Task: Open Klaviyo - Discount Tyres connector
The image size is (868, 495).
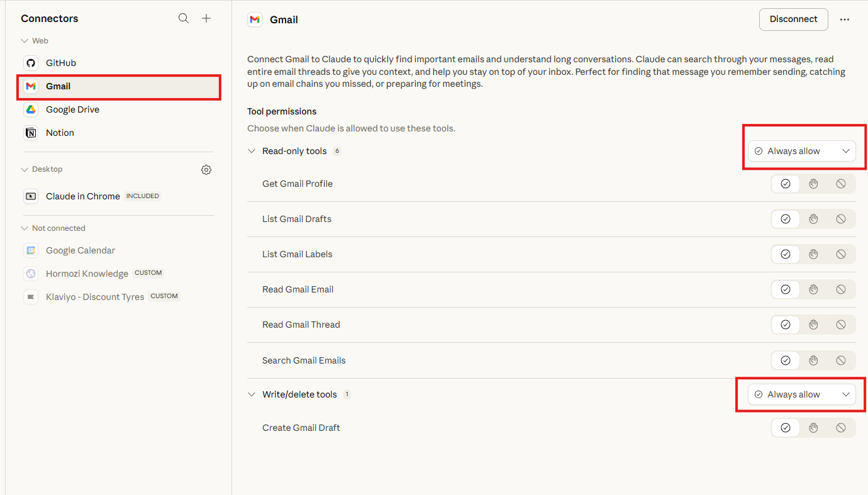Action: [118, 297]
